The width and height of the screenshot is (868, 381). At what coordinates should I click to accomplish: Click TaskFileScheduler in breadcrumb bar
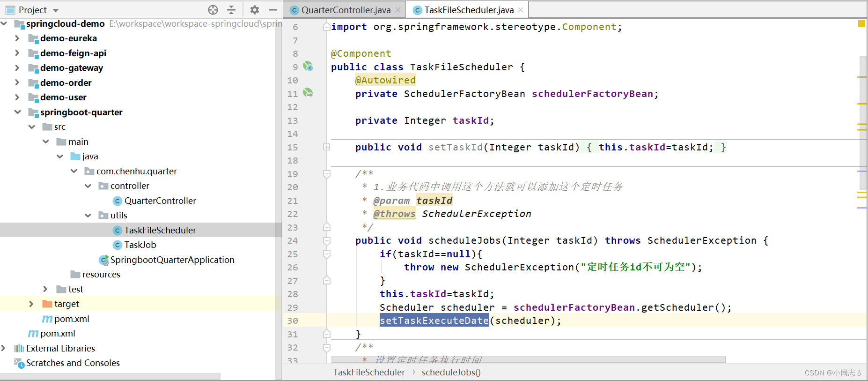coord(369,372)
